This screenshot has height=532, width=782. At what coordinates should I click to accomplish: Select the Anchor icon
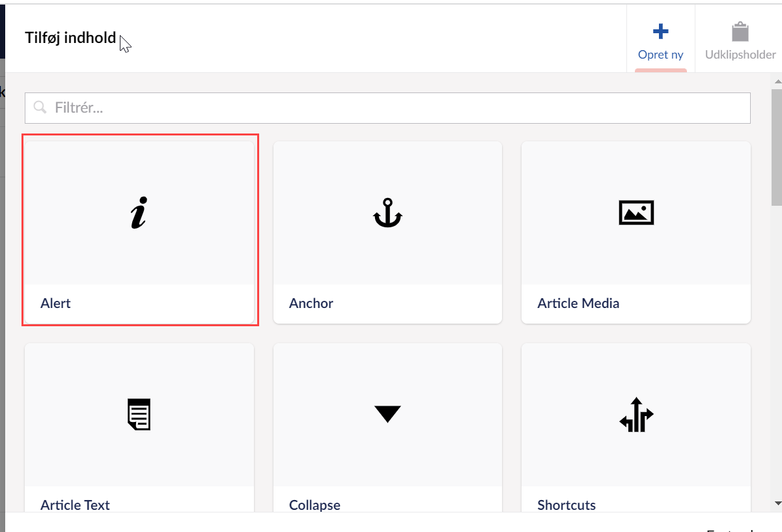387,213
